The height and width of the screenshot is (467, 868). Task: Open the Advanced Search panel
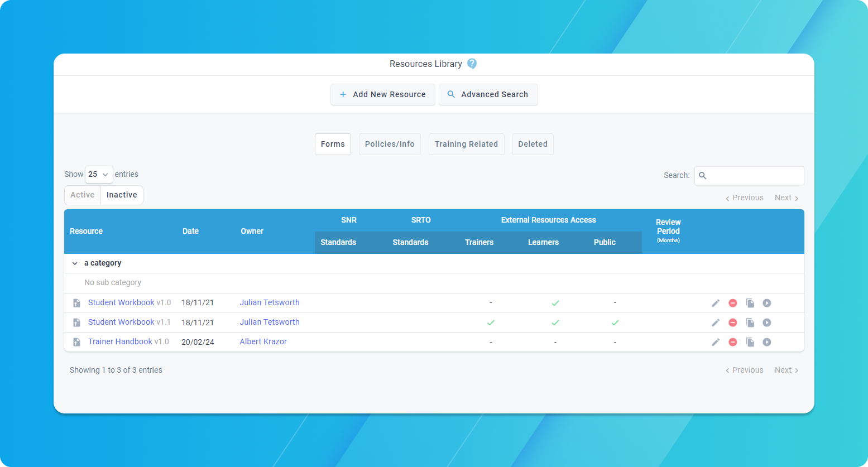pyautogui.click(x=488, y=94)
